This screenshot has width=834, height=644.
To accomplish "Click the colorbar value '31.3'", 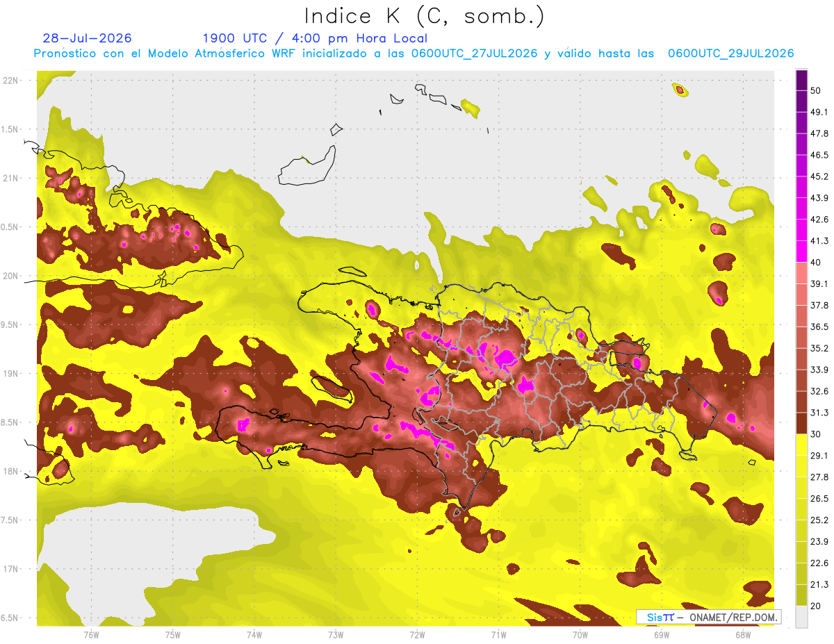I will [x=819, y=413].
